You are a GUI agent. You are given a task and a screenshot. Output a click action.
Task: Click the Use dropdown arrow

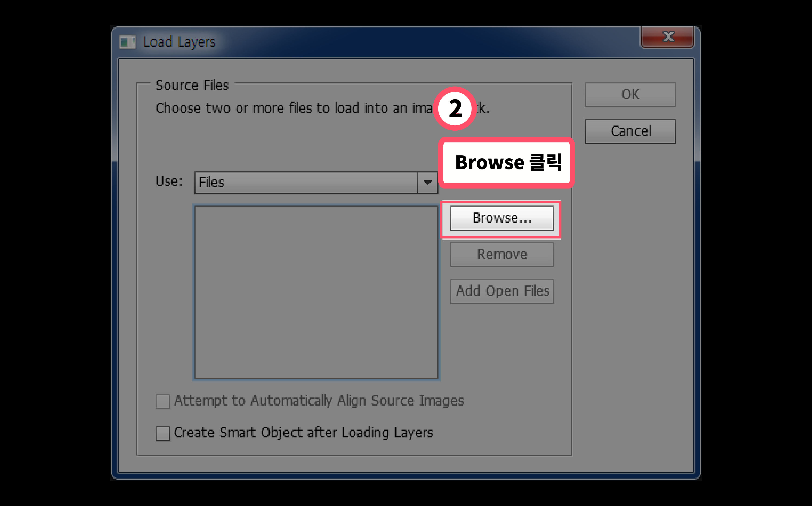(x=427, y=182)
